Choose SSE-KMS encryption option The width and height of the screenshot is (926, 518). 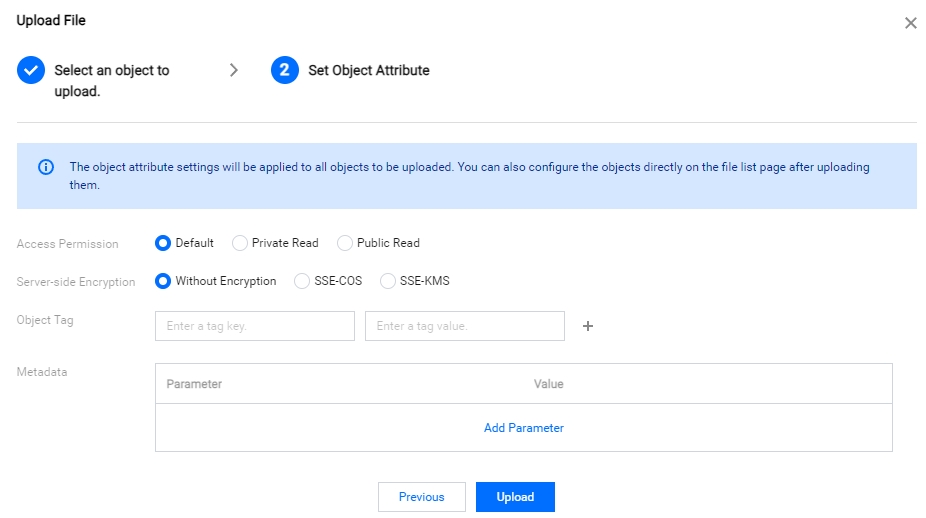(x=387, y=281)
